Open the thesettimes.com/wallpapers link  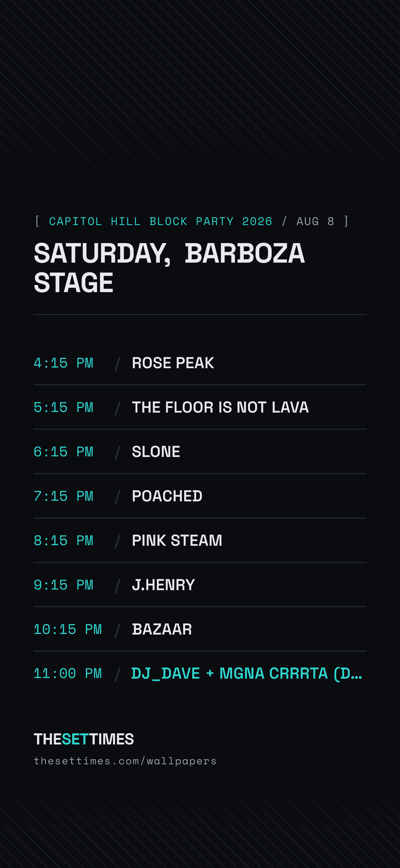click(x=125, y=761)
